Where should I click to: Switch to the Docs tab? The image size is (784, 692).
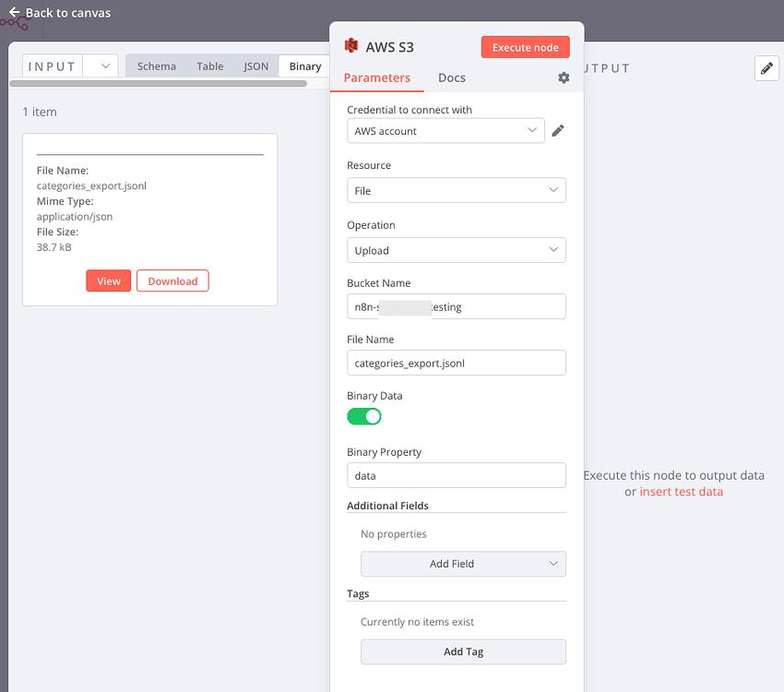(x=451, y=78)
